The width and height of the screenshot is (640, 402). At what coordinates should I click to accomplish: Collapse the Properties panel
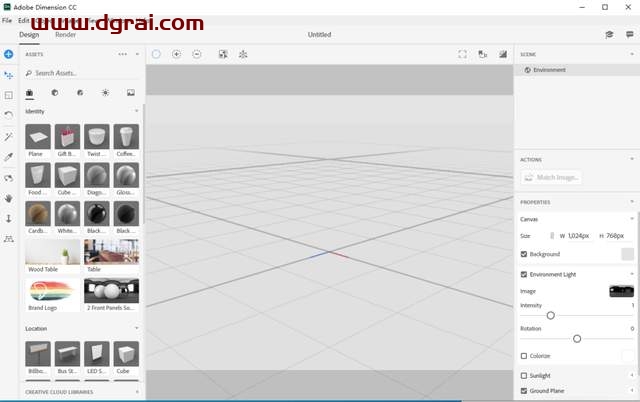click(x=632, y=202)
